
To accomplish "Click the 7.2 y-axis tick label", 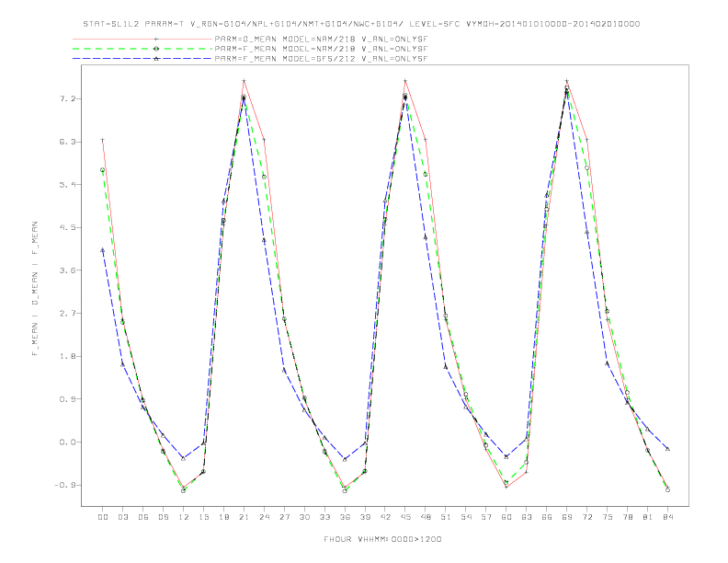I will (66, 99).
